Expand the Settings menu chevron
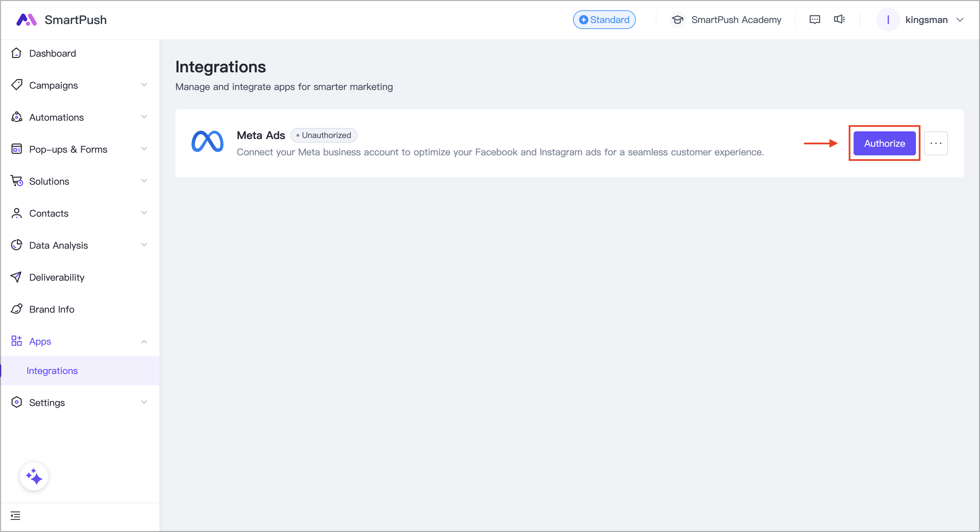The height and width of the screenshot is (532, 980). tap(144, 402)
